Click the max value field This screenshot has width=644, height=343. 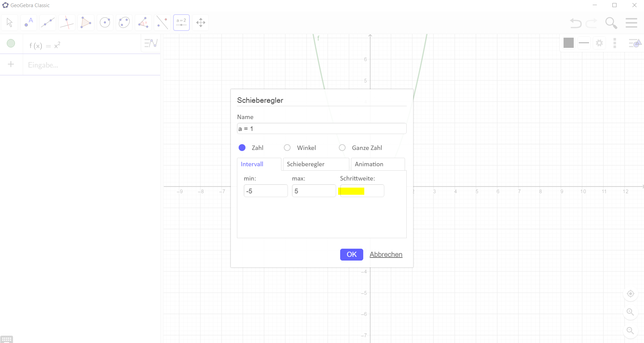tap(314, 191)
